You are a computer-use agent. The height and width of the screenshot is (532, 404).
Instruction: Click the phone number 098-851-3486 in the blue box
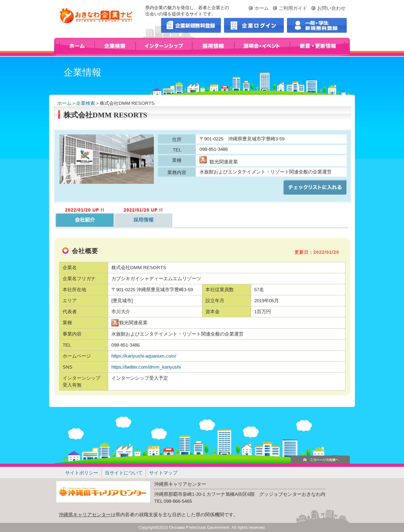[x=214, y=149]
